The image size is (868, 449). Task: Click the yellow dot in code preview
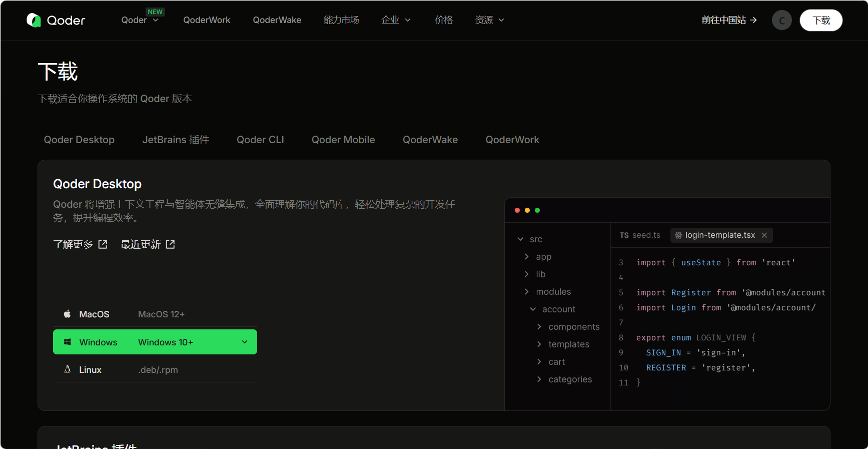pos(527,210)
